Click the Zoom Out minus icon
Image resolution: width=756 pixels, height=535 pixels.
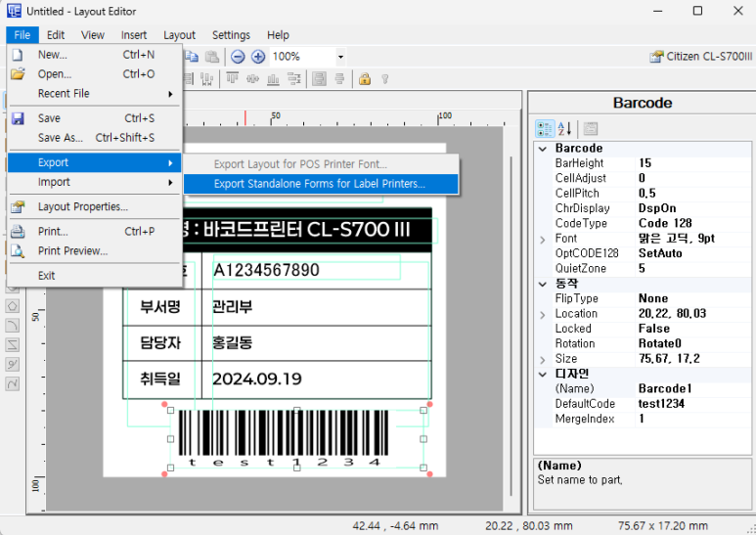point(238,57)
